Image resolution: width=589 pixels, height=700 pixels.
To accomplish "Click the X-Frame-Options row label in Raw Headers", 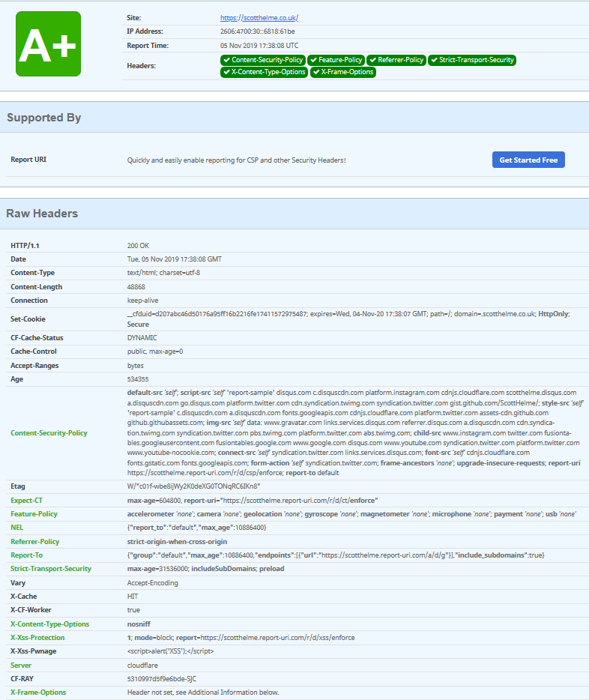I will pos(38,693).
